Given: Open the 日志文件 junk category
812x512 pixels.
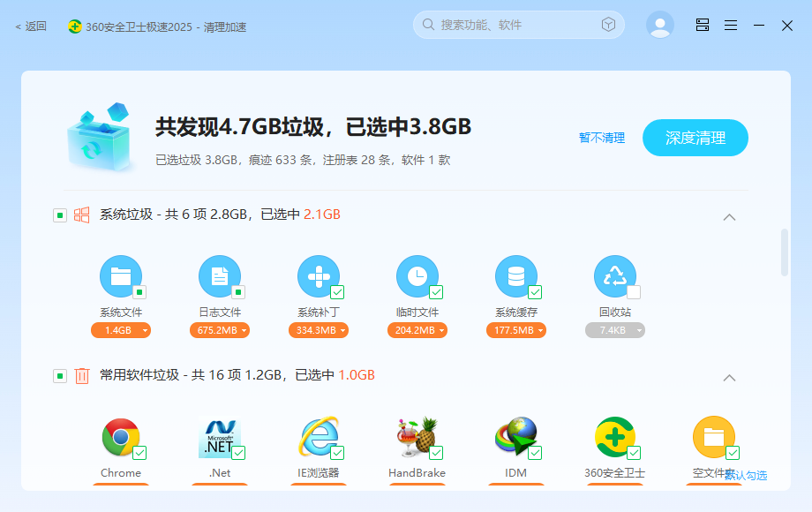Looking at the screenshot, I should point(220,275).
